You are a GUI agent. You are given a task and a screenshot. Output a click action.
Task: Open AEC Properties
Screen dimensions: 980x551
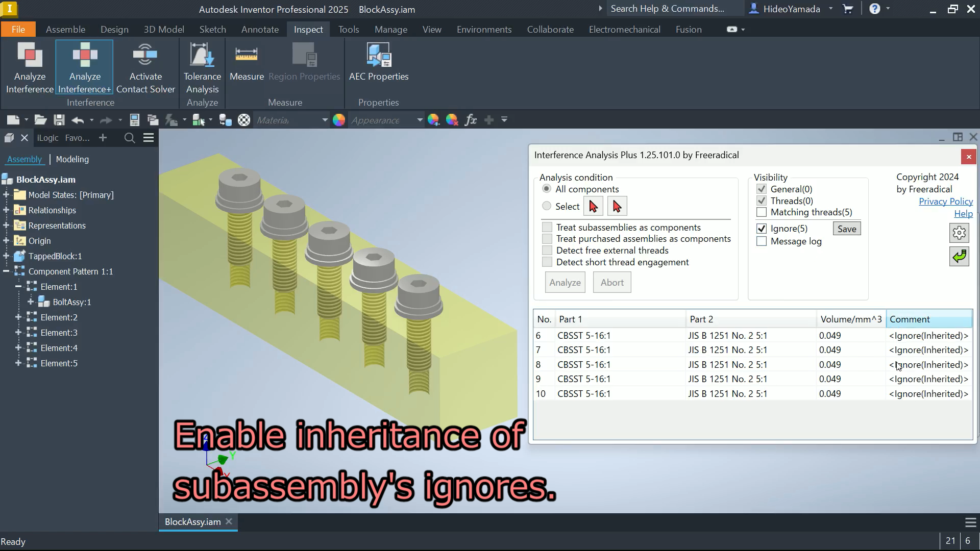pyautogui.click(x=378, y=63)
